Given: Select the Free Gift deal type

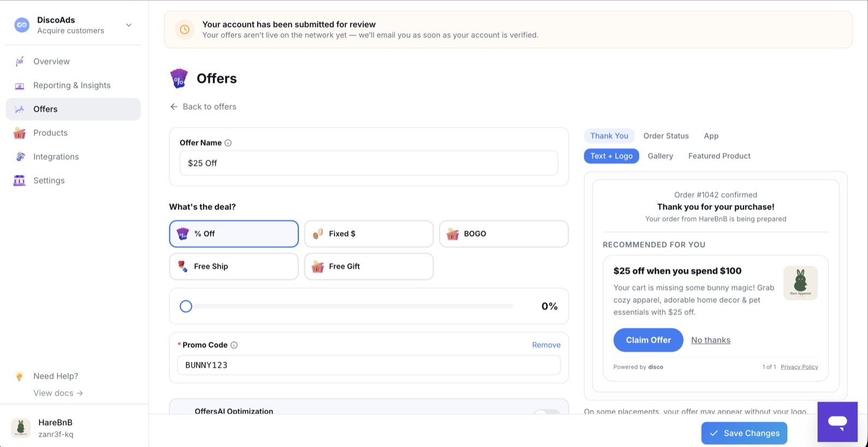Looking at the screenshot, I should pyautogui.click(x=369, y=267).
